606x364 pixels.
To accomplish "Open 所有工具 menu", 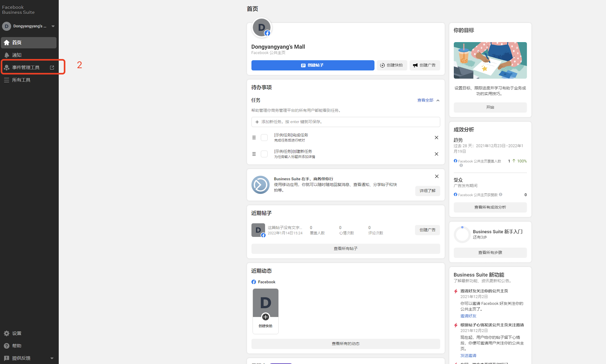I will click(29, 80).
